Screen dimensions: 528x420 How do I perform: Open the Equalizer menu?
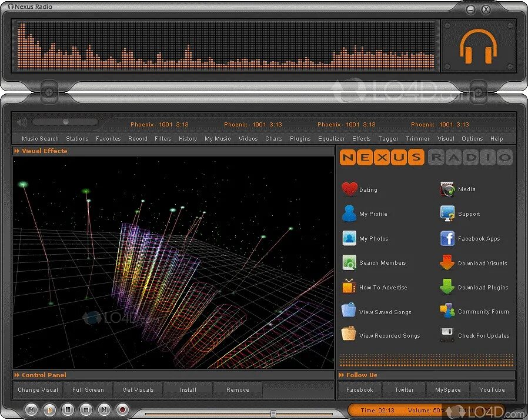click(x=332, y=138)
